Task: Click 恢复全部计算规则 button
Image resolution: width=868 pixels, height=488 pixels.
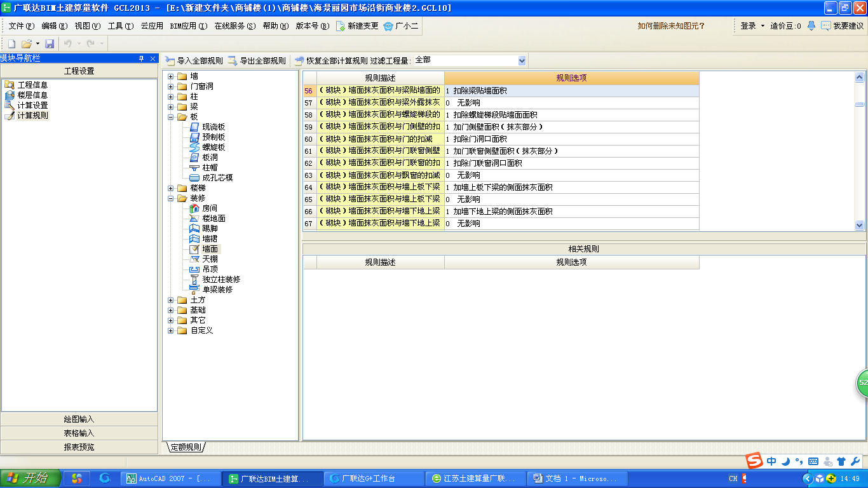Action: 331,61
